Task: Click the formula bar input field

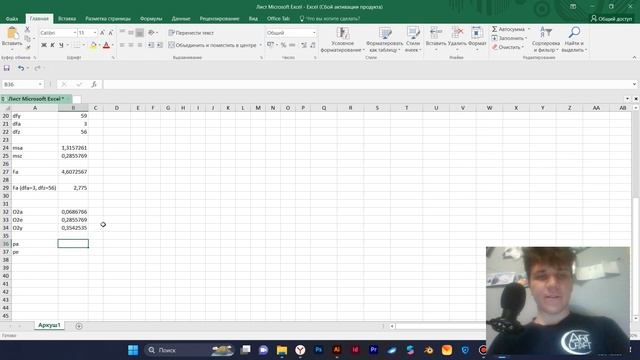Action: pos(366,84)
